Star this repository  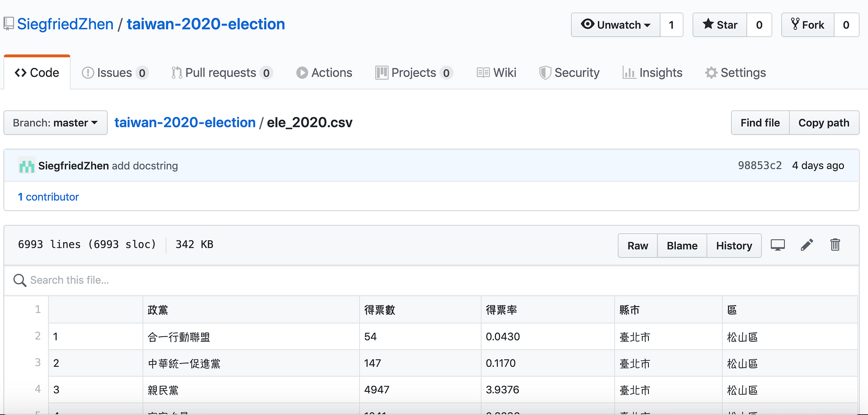tap(720, 25)
